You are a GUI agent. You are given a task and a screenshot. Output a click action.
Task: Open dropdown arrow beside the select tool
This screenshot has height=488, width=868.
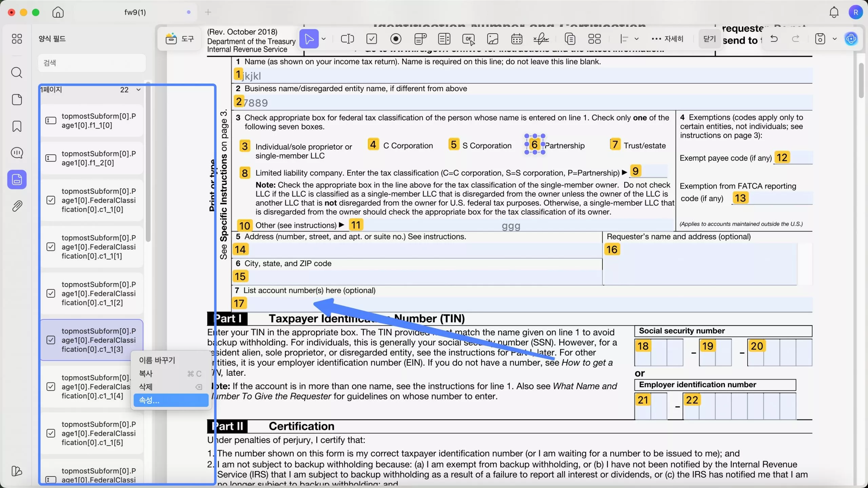323,39
